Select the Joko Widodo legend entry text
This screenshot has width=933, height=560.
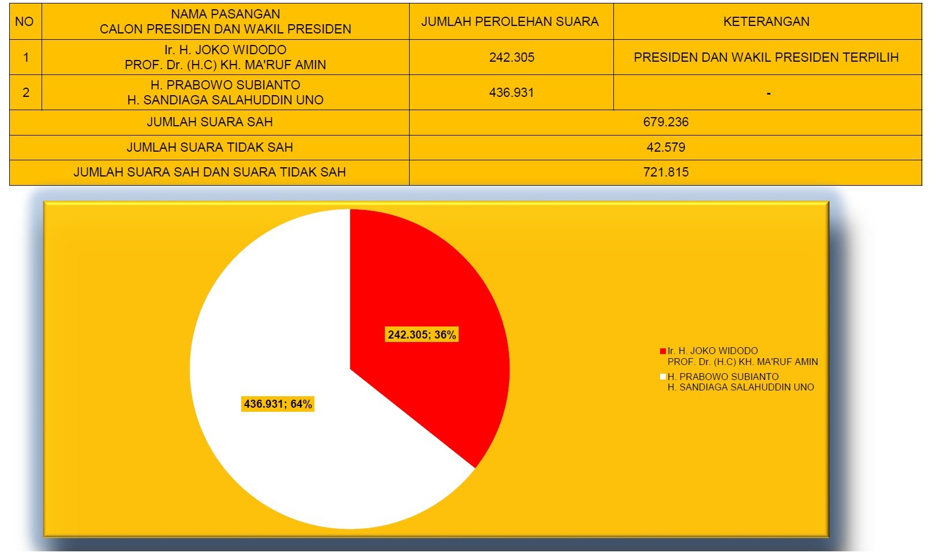click(x=742, y=356)
